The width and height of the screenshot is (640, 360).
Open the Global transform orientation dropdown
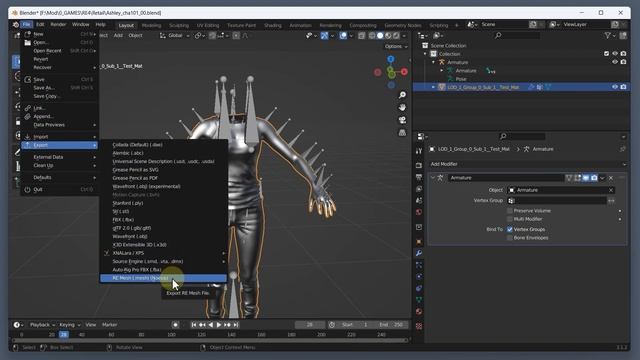point(175,36)
